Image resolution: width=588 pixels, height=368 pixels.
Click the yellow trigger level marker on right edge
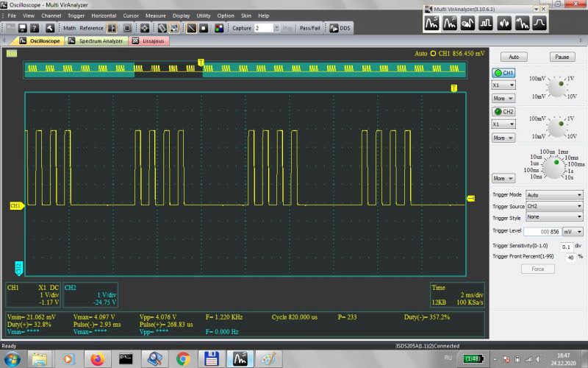pyautogui.click(x=470, y=198)
